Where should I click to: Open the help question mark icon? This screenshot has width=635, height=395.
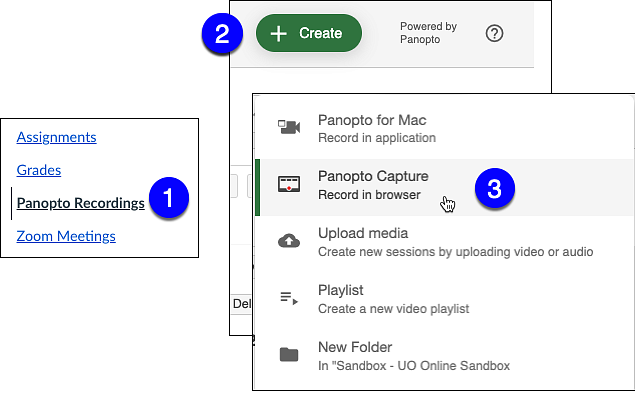[494, 33]
